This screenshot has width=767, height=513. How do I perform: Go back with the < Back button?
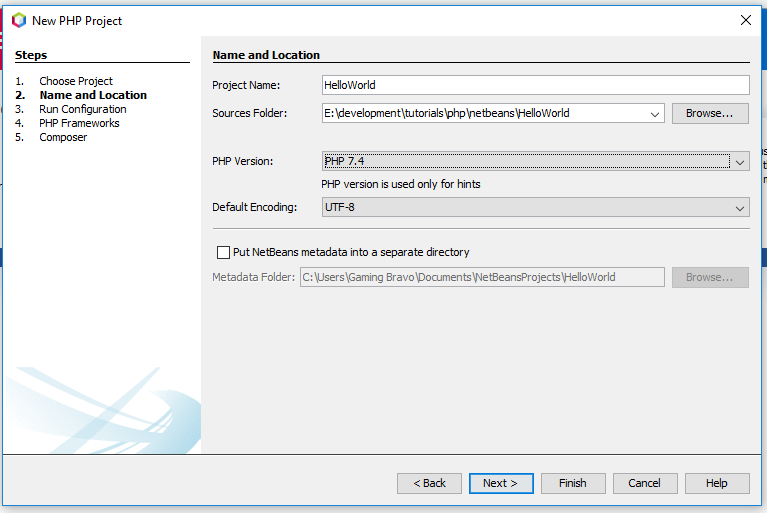(x=429, y=483)
